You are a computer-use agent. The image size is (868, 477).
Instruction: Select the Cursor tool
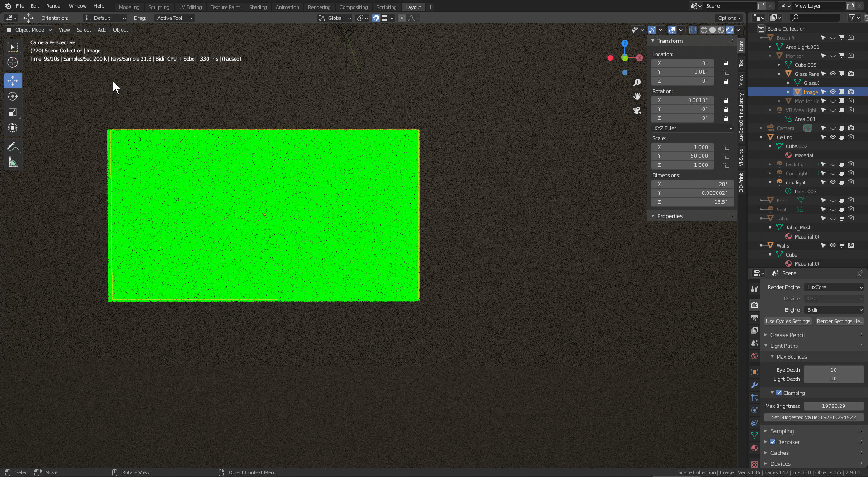click(13, 63)
